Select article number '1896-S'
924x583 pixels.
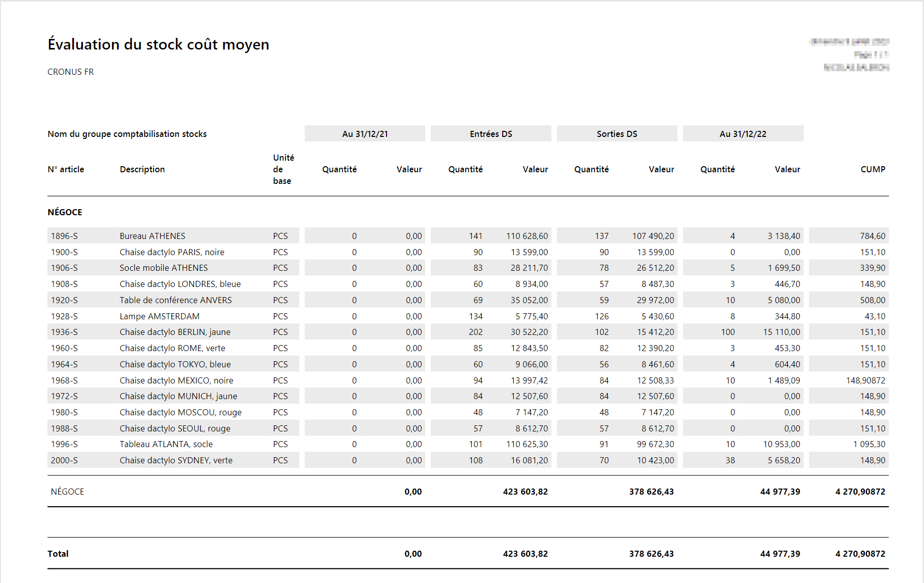tap(64, 236)
